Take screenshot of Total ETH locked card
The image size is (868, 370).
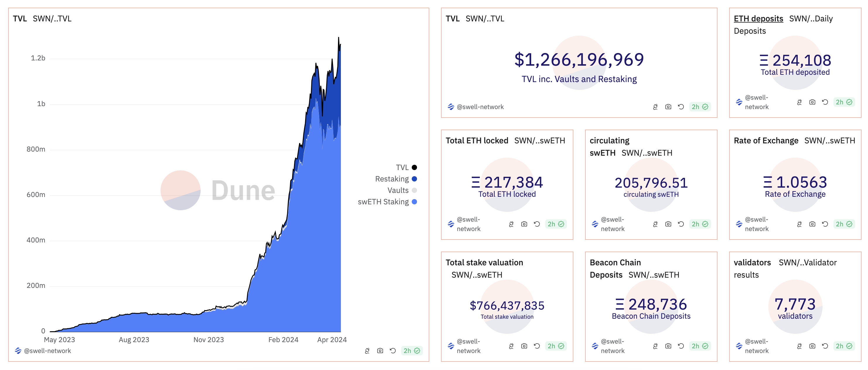(524, 224)
